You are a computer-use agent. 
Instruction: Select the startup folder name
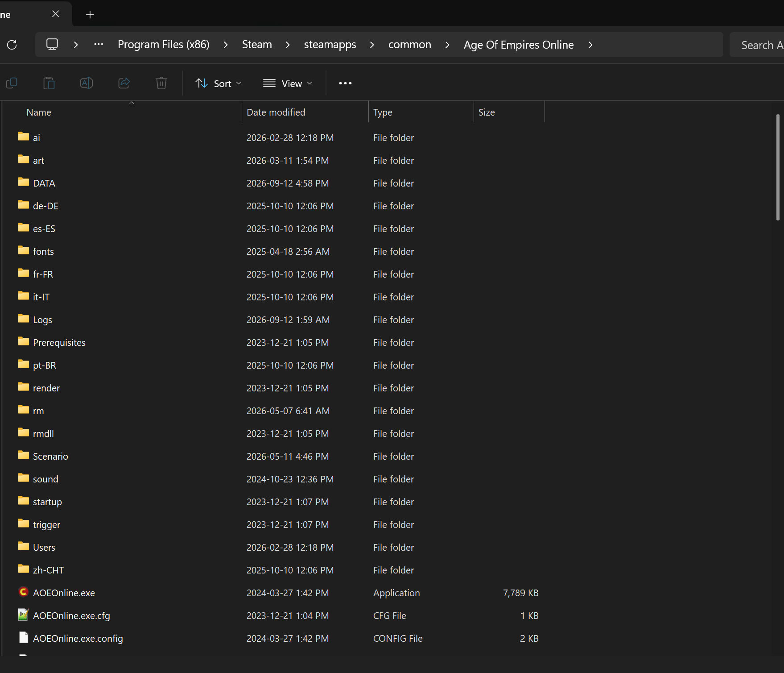pyautogui.click(x=47, y=502)
